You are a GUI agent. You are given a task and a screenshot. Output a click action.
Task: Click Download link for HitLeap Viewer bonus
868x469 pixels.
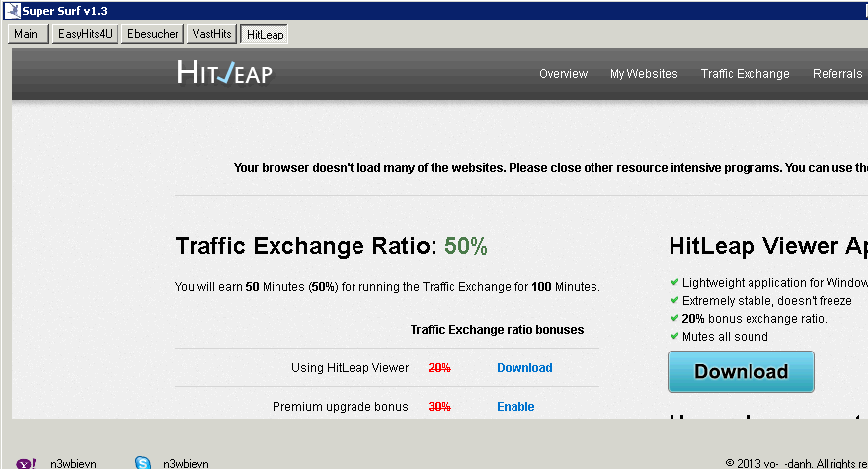[x=524, y=368]
